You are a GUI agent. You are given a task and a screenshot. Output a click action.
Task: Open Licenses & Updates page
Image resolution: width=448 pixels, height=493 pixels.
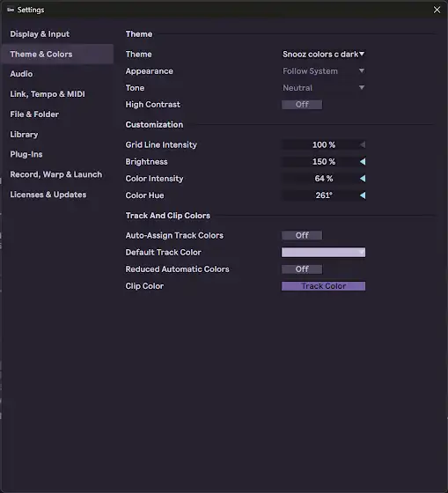(48, 195)
